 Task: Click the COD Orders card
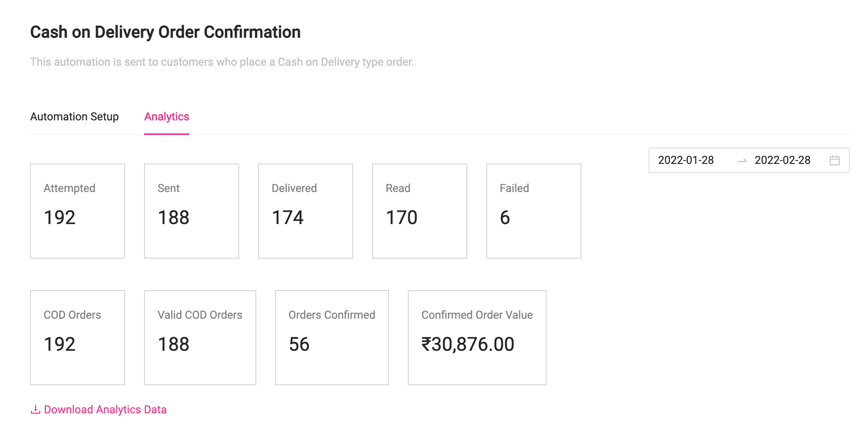[x=78, y=338]
